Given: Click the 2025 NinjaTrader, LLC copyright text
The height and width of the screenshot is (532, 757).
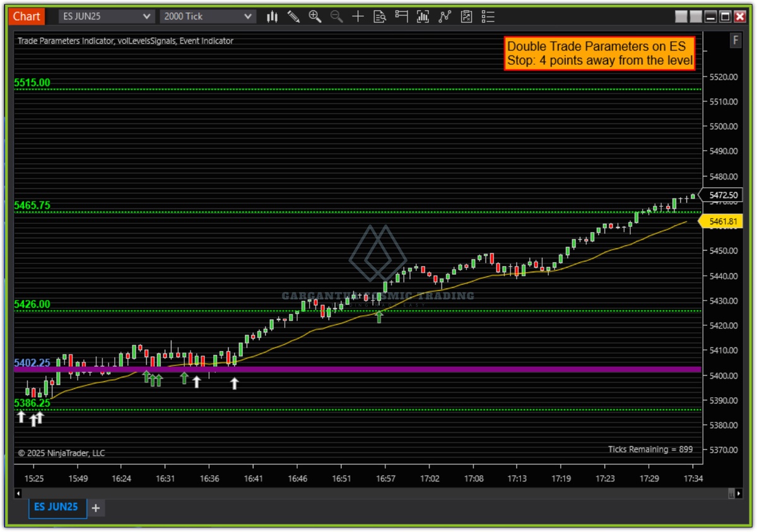Looking at the screenshot, I should tap(61, 453).
